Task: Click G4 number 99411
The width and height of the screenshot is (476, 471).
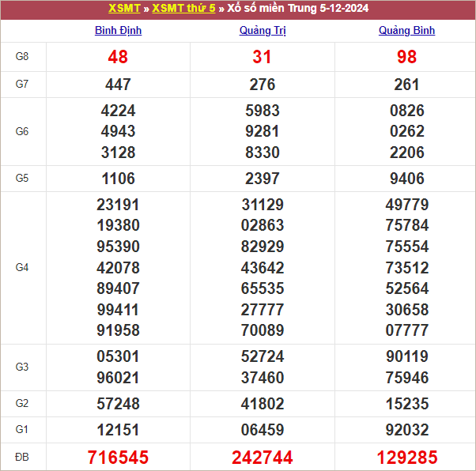Action: 118,310
